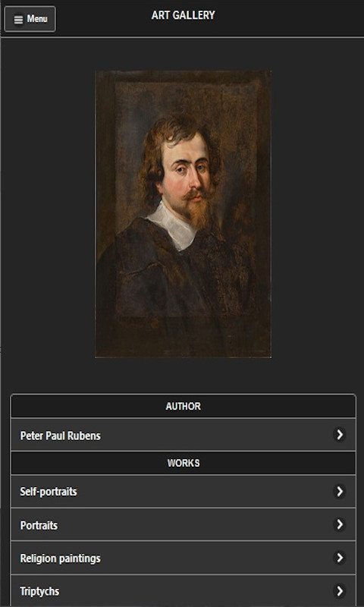
Task: Click the arrow icon on Religion paintings row
Action: (339, 558)
